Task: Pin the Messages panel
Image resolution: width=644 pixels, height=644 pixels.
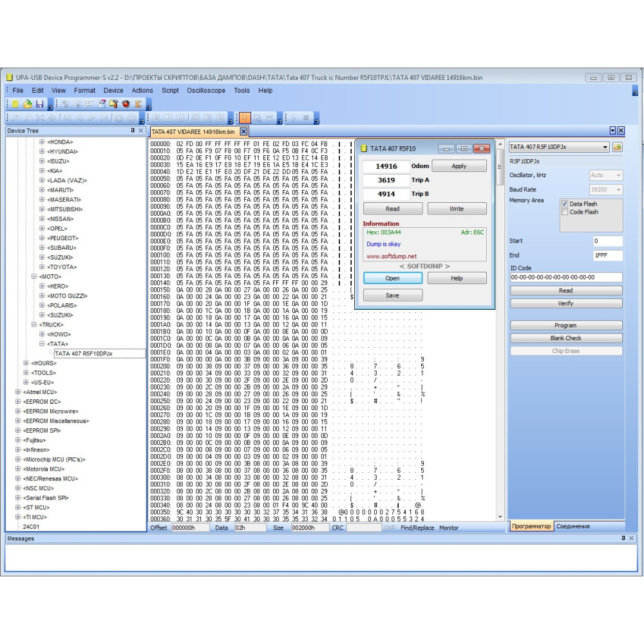Action: (623, 538)
